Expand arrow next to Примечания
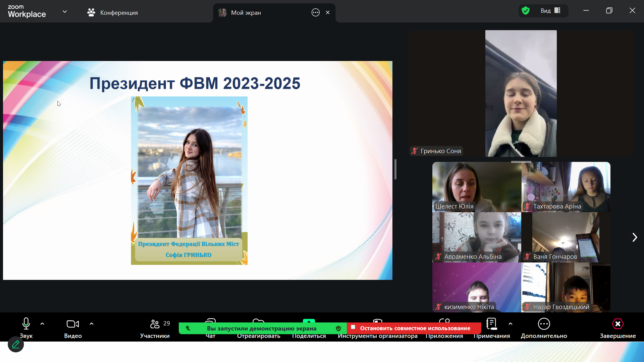The width and height of the screenshot is (644, 362). [510, 324]
